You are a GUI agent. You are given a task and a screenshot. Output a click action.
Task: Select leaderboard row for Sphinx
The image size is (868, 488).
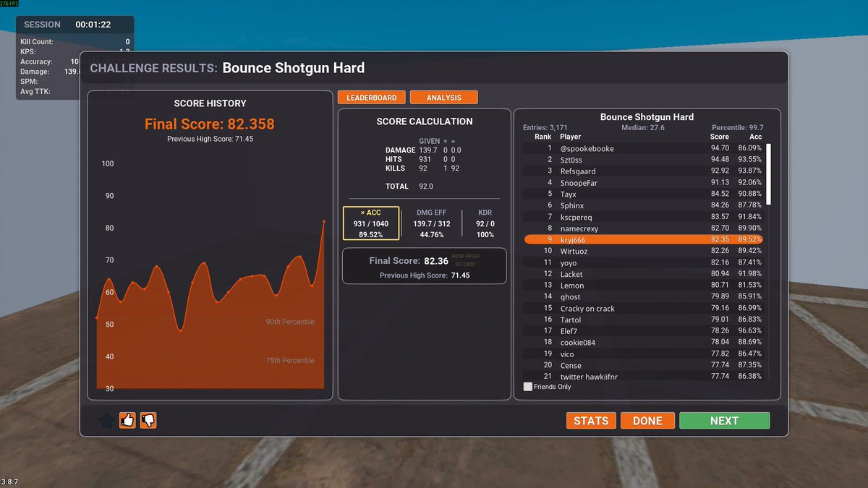pos(644,205)
